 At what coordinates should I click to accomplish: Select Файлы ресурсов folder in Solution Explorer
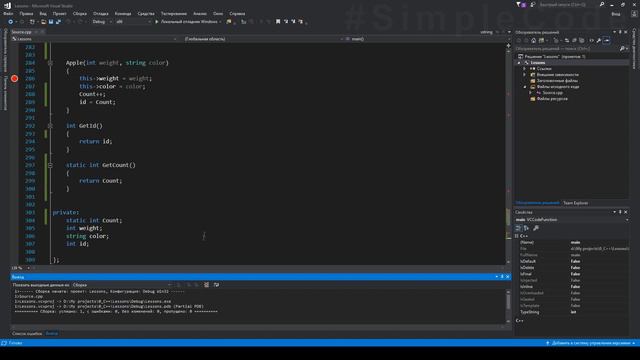[x=551, y=99]
